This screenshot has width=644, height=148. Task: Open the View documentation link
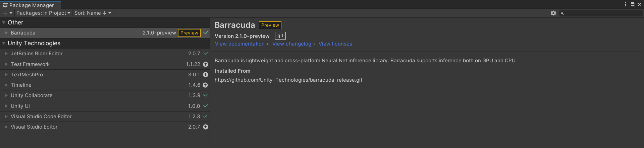pos(239,44)
